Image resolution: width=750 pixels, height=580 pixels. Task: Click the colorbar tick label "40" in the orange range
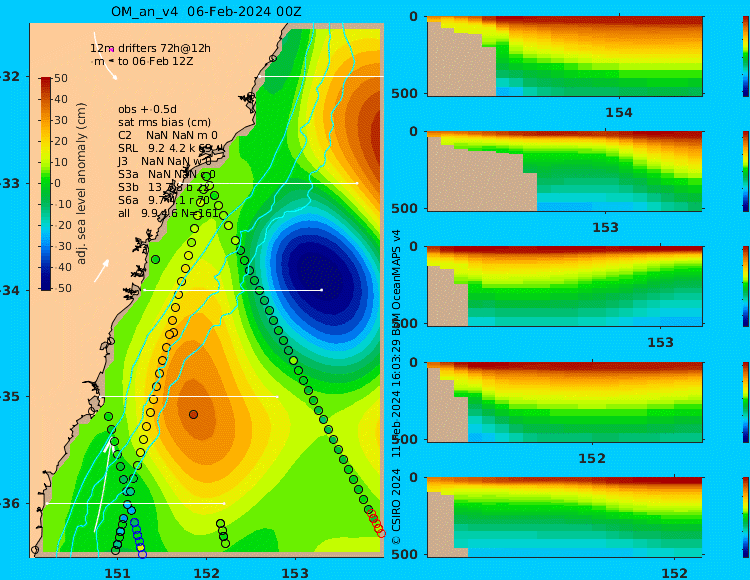point(61,99)
